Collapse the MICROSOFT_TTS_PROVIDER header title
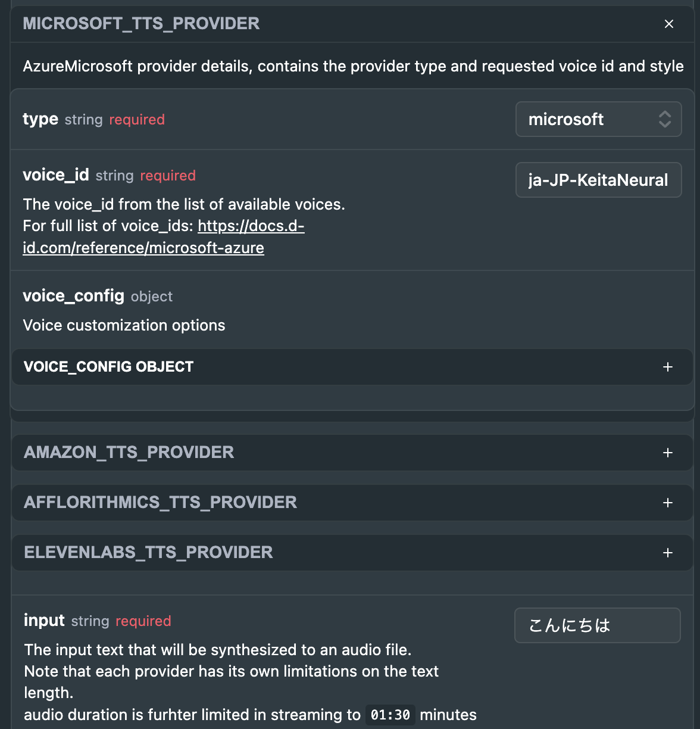 point(141,24)
